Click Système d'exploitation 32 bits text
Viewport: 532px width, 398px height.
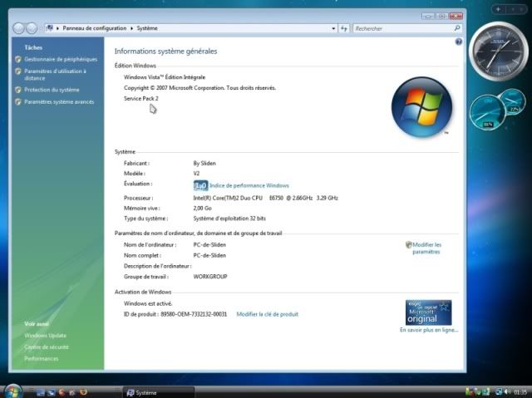[x=229, y=219]
